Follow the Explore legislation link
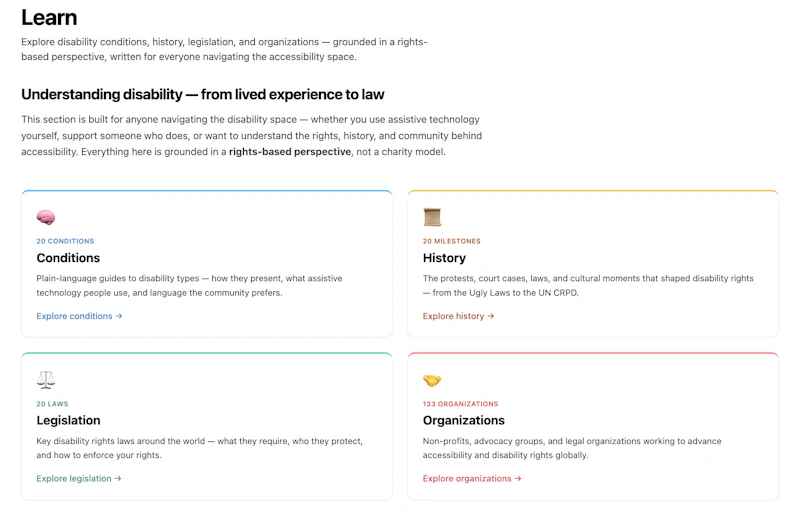 coord(79,478)
